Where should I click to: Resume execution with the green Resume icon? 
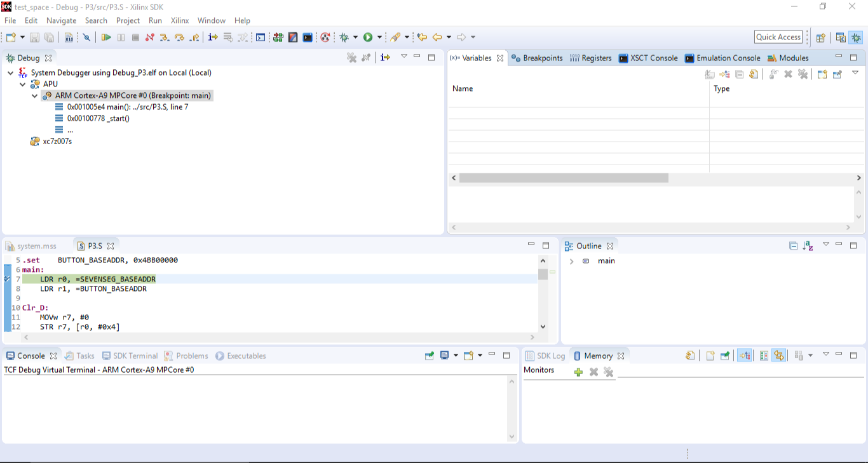click(106, 37)
